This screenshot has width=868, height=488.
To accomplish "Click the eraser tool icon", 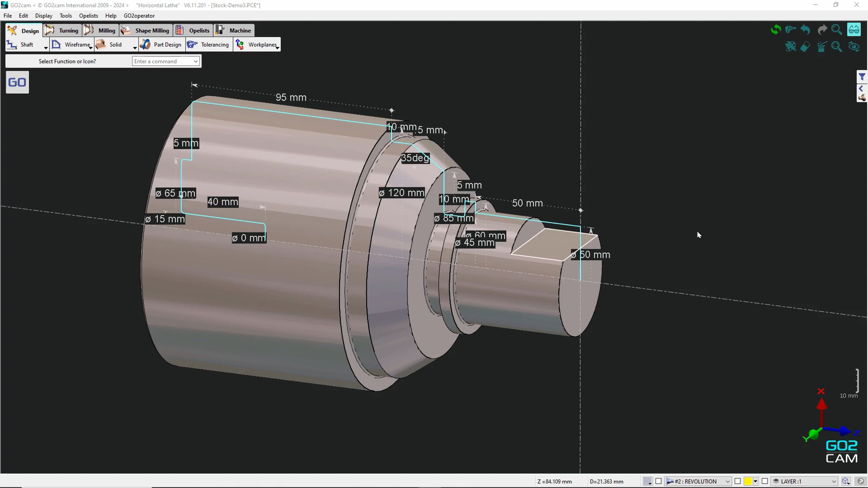I will pyautogui.click(x=805, y=47).
